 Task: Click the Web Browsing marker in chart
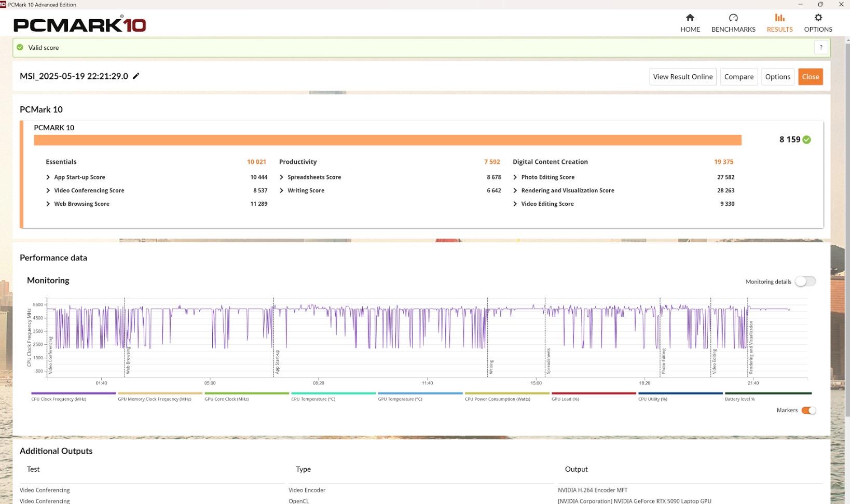click(x=128, y=360)
